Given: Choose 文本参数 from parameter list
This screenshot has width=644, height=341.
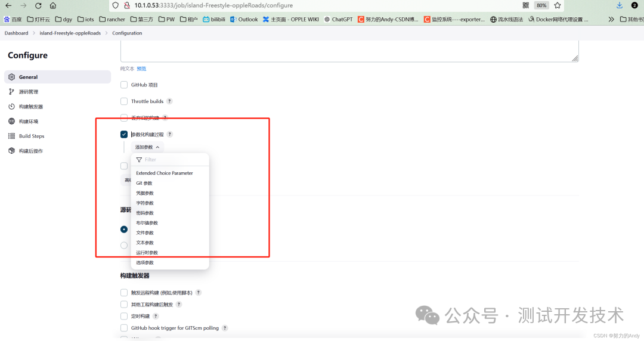Looking at the screenshot, I should (170, 243).
